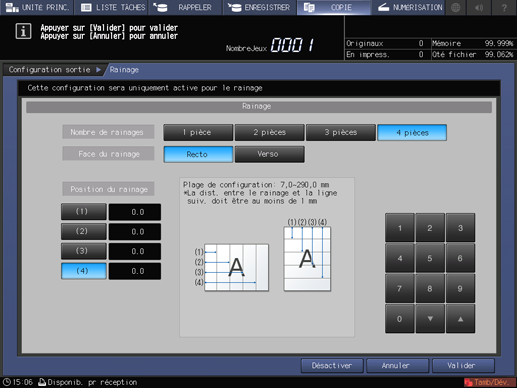Click the Désactiver button
Screen dimensions: 517x388
pyautogui.click(x=332, y=366)
